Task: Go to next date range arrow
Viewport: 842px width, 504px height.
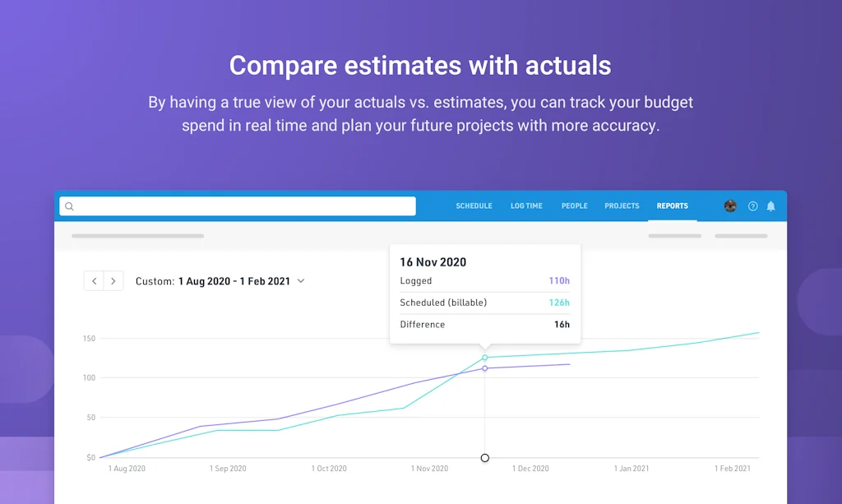Action: (x=113, y=280)
